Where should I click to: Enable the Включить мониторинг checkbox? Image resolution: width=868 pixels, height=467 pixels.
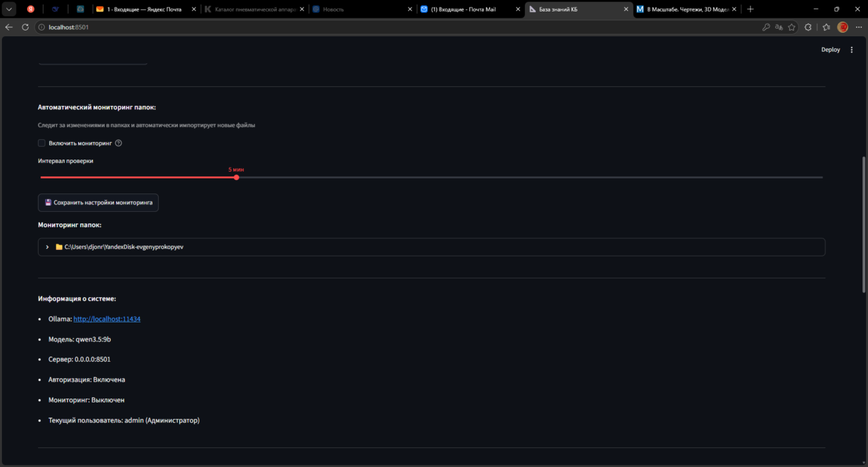click(x=41, y=143)
